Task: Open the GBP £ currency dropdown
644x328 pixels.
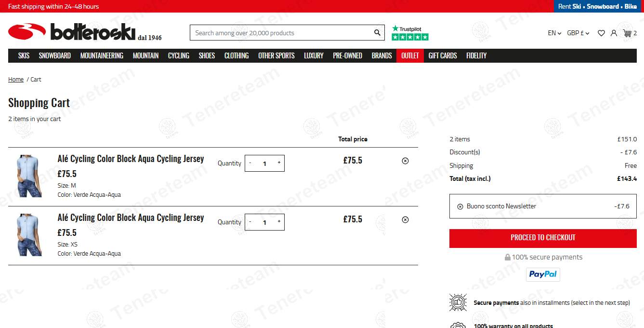Action: click(x=578, y=33)
